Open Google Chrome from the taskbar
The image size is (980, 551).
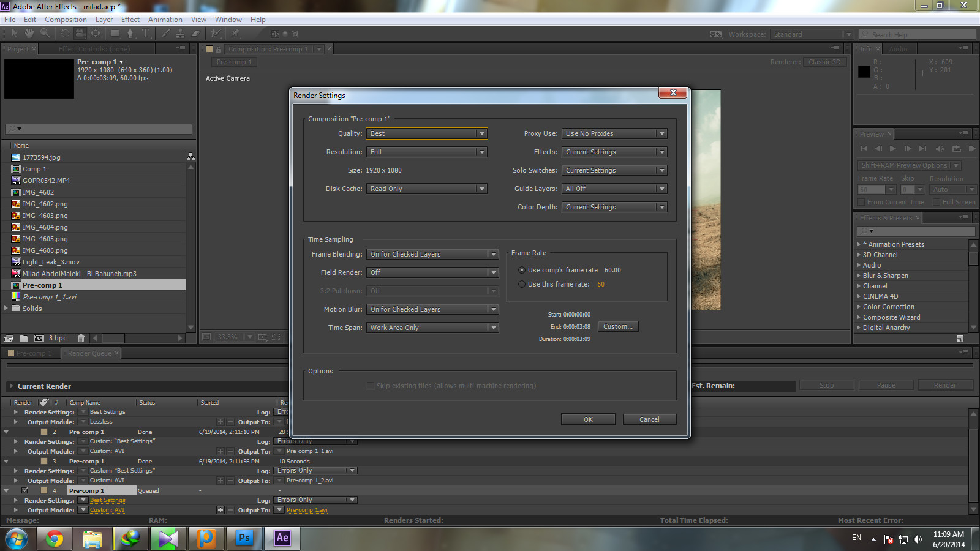(x=55, y=538)
